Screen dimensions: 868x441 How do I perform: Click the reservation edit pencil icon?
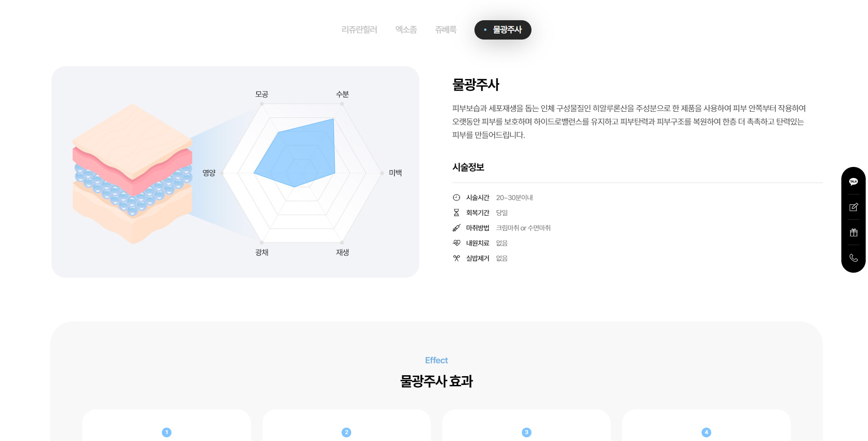[x=853, y=207]
